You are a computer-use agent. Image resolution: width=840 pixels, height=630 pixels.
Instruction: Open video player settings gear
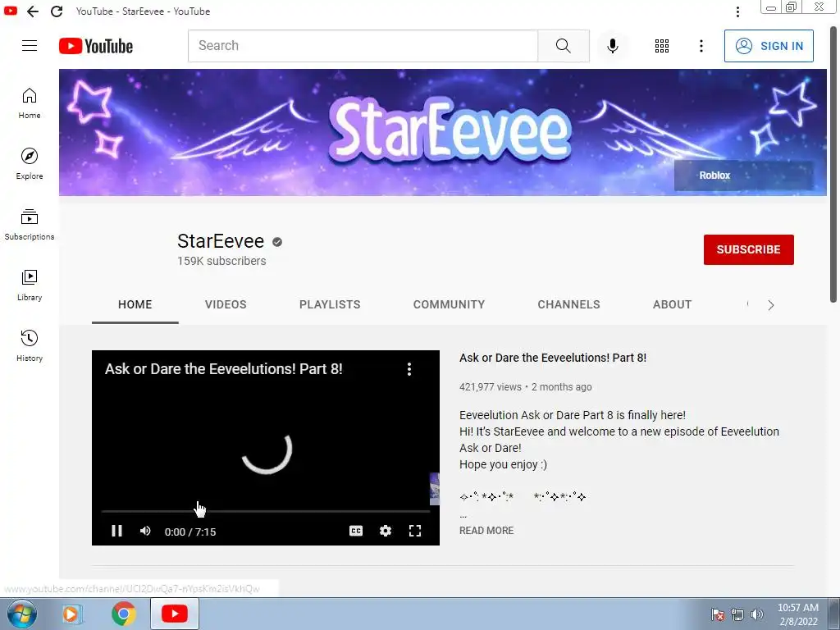(x=386, y=531)
